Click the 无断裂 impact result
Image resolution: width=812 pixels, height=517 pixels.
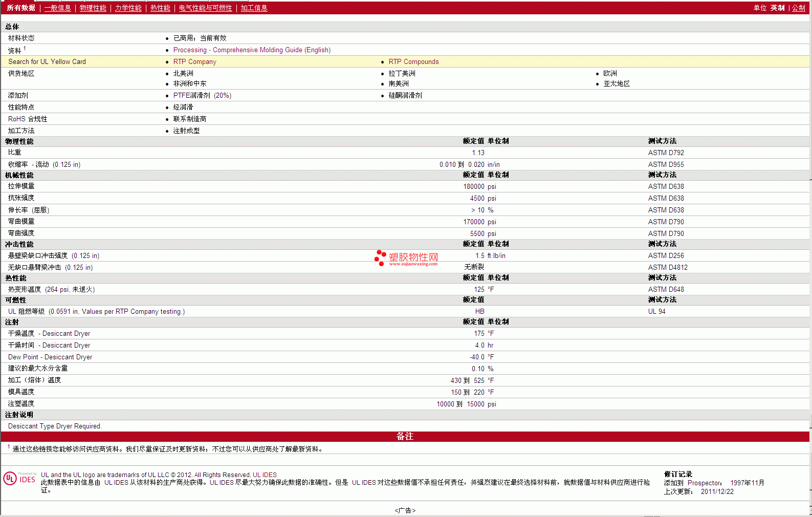(x=474, y=267)
